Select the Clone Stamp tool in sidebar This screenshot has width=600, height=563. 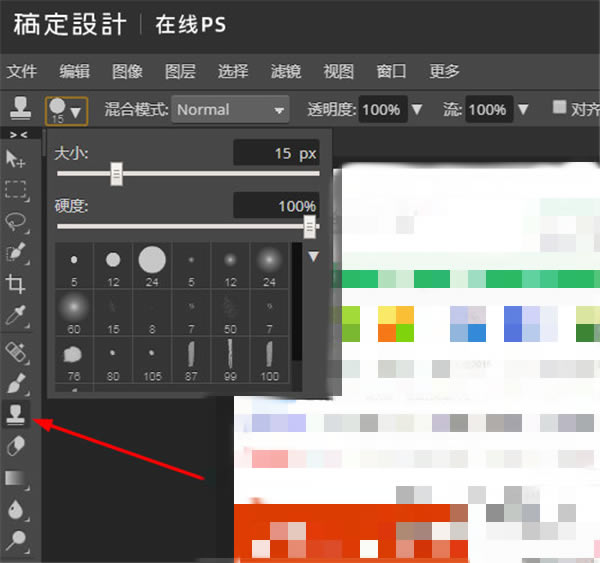tap(16, 414)
